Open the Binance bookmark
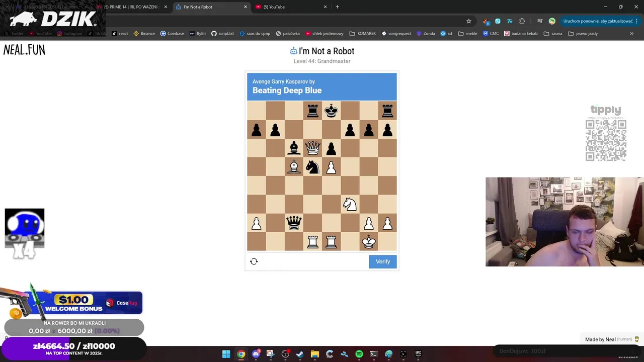The width and height of the screenshot is (644, 362). click(x=144, y=34)
